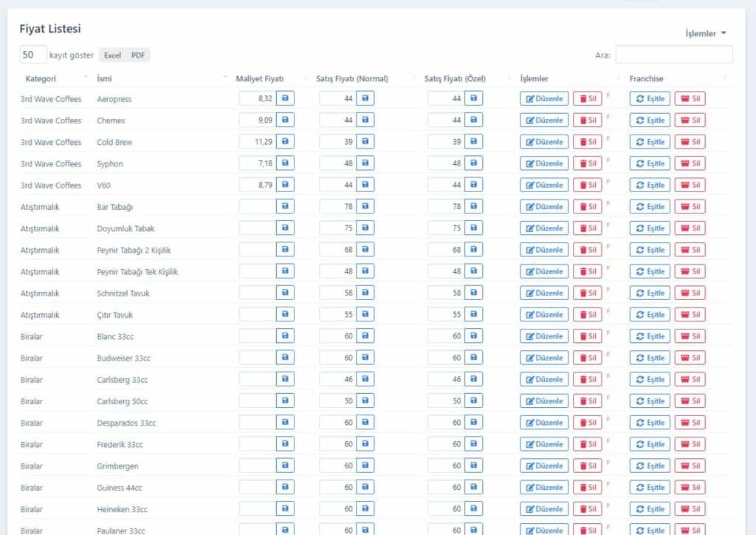Save cost price for Schnitzel Tavuk
This screenshot has width=756, height=535.
coord(285,293)
